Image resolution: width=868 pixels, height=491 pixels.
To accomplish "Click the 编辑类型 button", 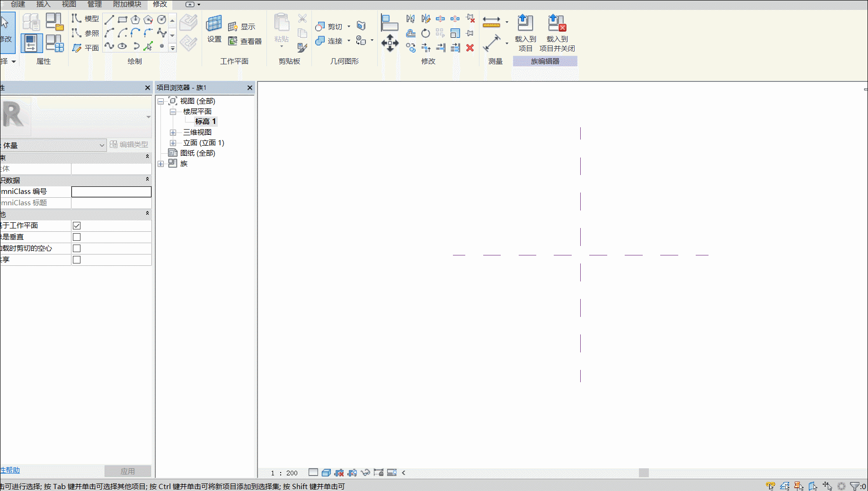I will (129, 144).
